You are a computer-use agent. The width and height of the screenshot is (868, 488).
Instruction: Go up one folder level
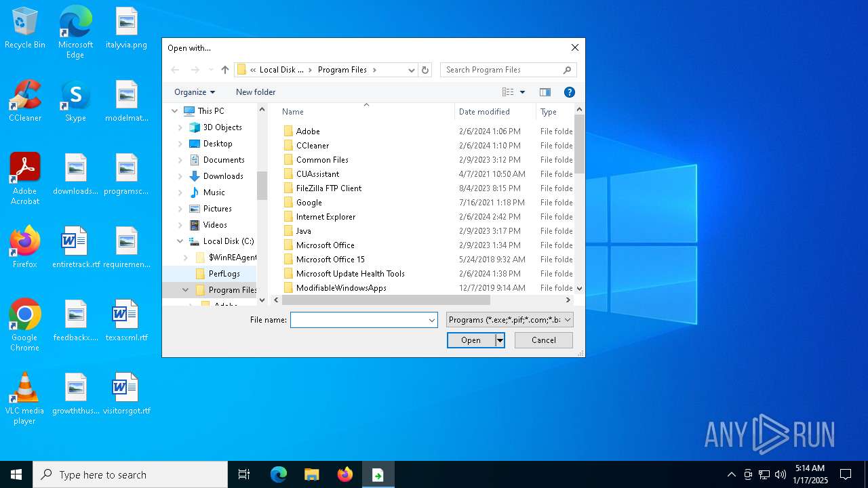click(x=225, y=70)
